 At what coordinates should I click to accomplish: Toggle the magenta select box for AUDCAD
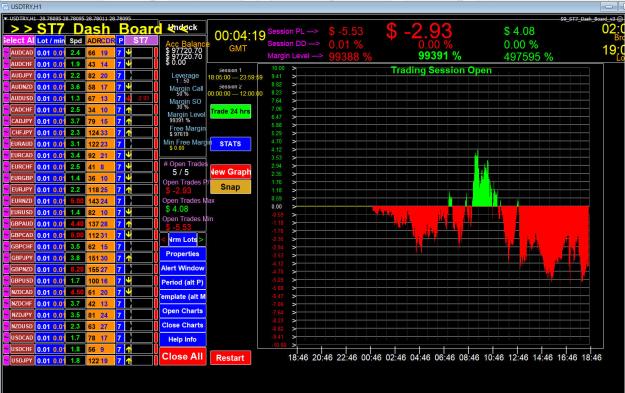point(6,53)
